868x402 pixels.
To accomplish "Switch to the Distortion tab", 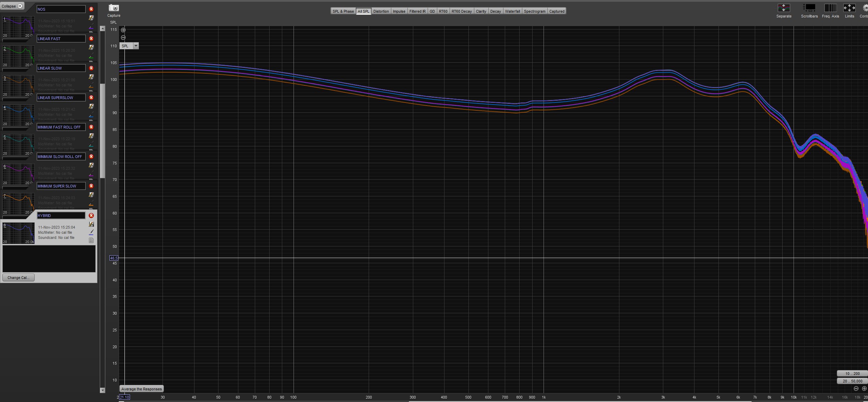I will click(381, 11).
